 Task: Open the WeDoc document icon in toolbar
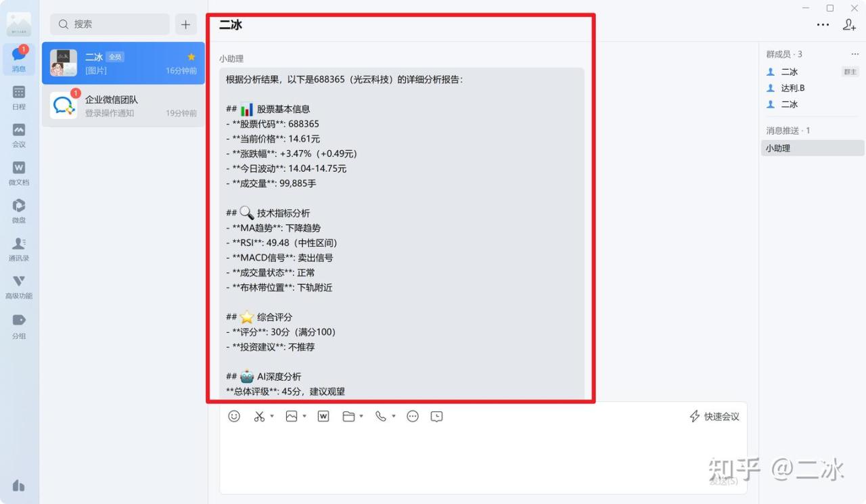click(323, 416)
